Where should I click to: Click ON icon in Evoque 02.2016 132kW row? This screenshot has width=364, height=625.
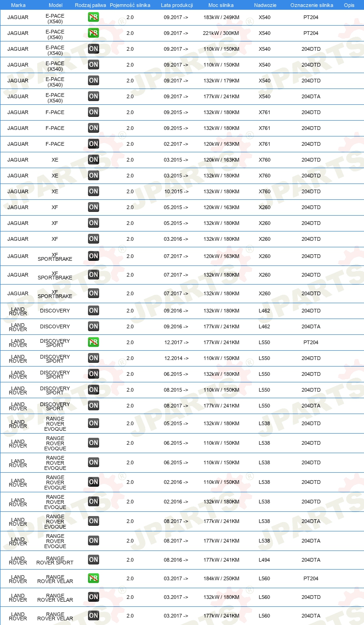pos(94,502)
